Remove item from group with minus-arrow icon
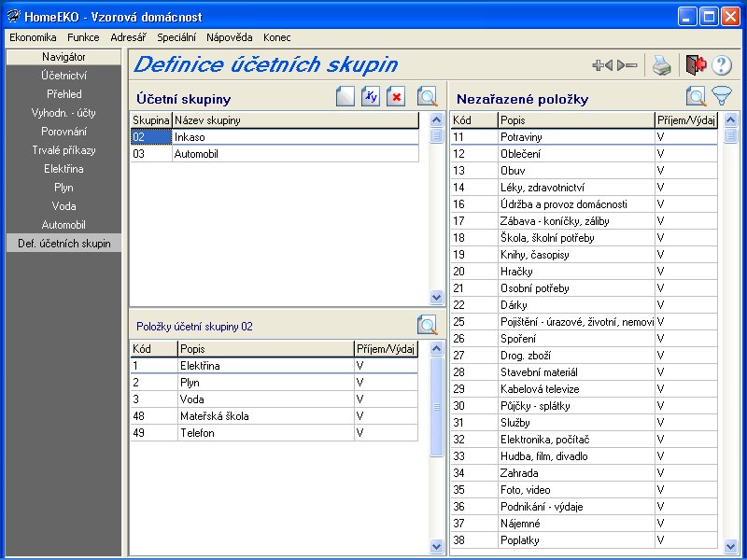The image size is (747, 560). (627, 65)
